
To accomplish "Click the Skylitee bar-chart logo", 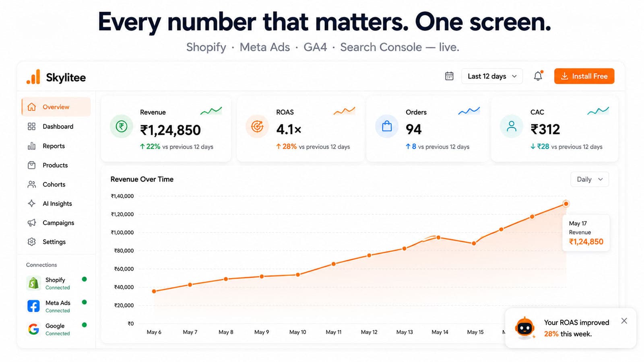I will point(33,76).
